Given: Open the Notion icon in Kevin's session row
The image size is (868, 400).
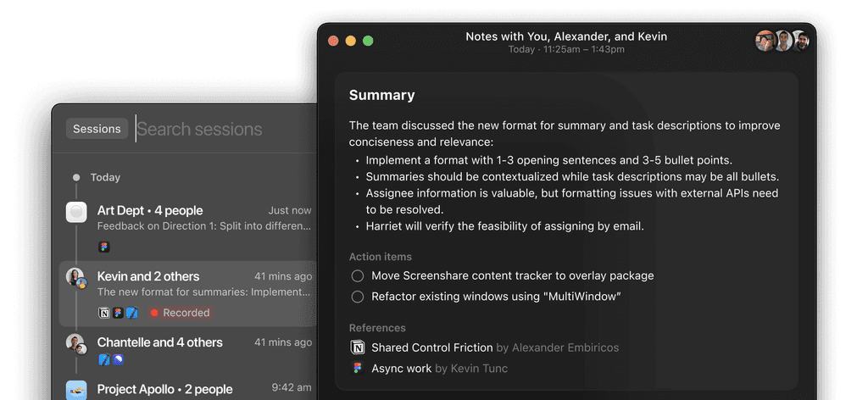Looking at the screenshot, I should [x=104, y=313].
